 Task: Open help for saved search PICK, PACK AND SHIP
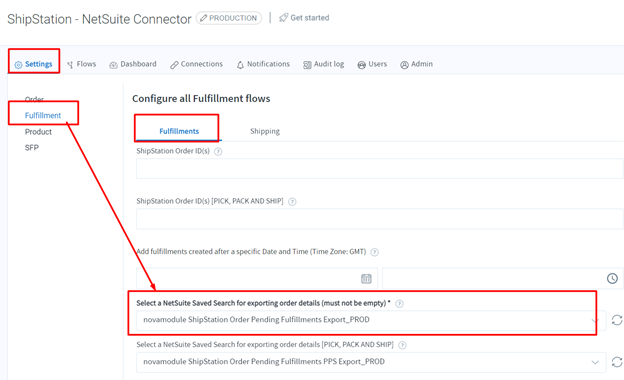pos(402,345)
